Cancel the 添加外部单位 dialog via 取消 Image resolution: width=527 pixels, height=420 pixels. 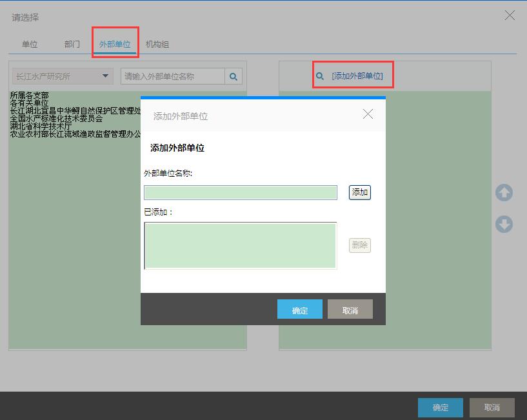pyautogui.click(x=350, y=309)
